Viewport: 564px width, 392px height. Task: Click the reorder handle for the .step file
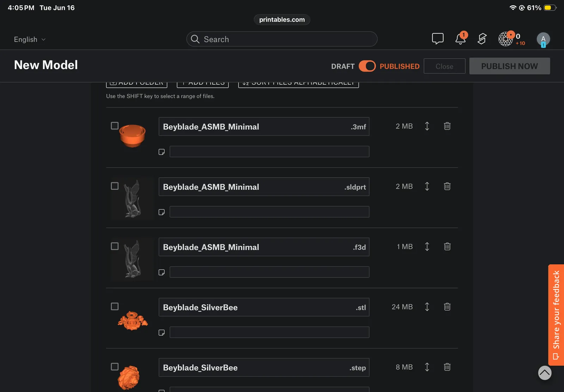point(427,367)
